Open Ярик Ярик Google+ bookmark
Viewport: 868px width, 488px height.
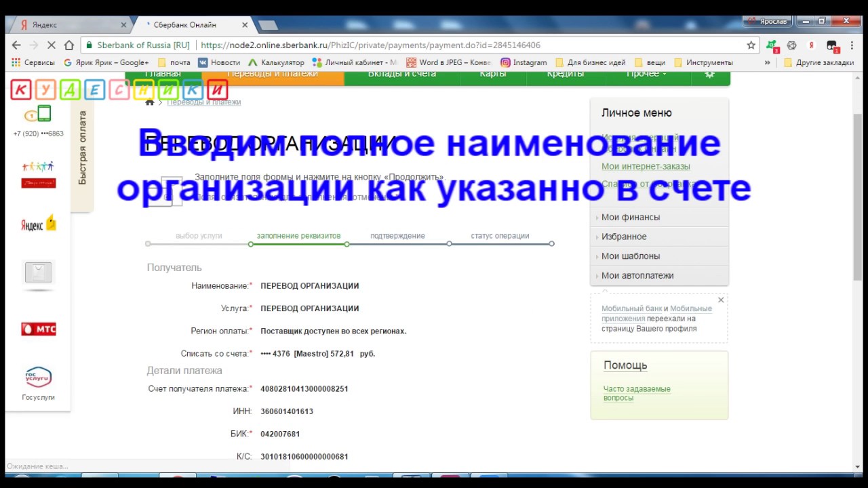pos(106,62)
